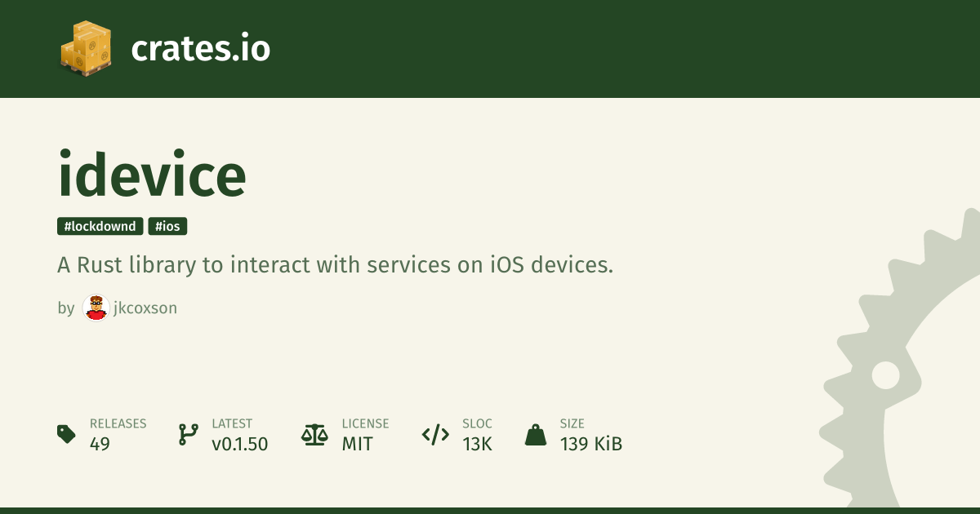The height and width of the screenshot is (514, 980).
Task: Click the size weight icon
Action: coord(536,434)
